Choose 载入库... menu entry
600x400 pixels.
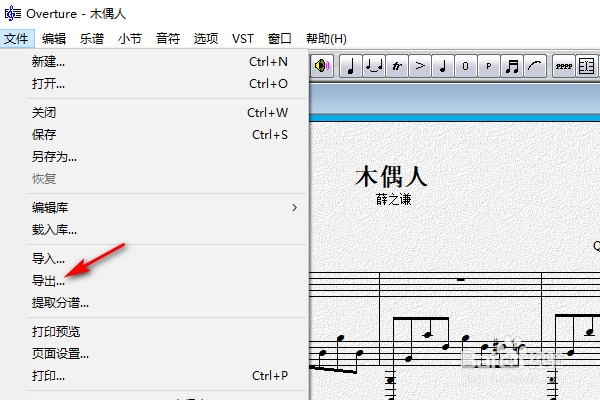coord(168,230)
